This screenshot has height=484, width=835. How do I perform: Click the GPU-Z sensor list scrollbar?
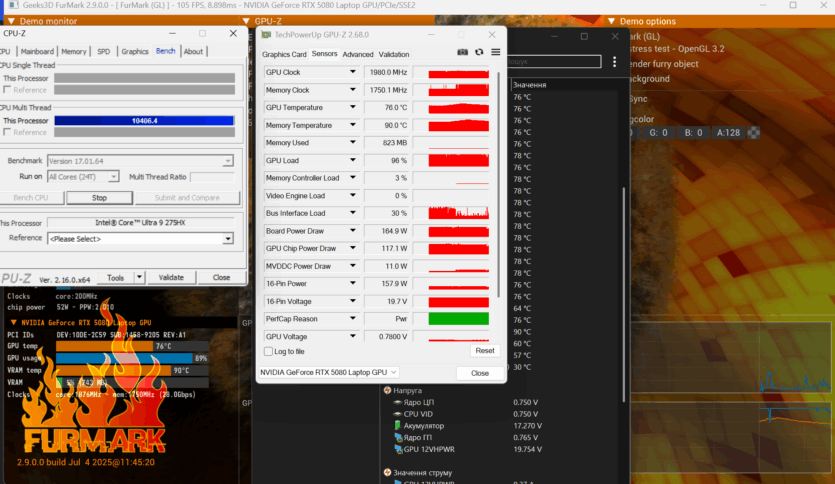pyautogui.click(x=500, y=180)
